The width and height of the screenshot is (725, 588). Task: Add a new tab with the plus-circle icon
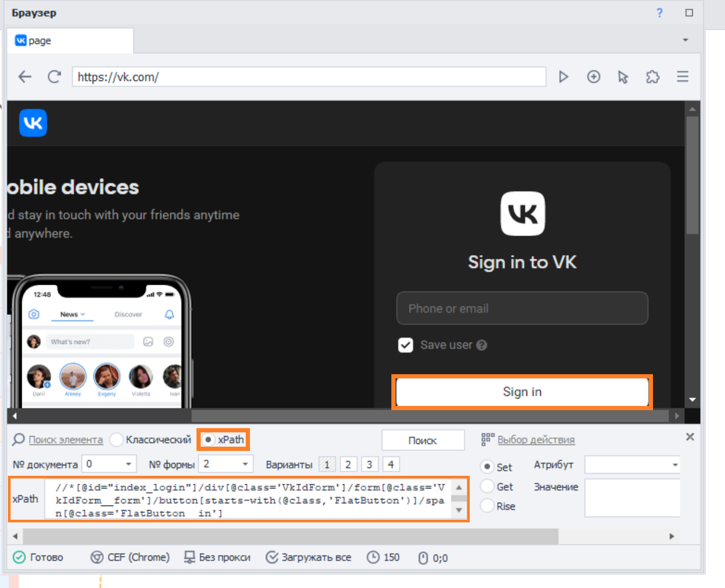pos(594,77)
